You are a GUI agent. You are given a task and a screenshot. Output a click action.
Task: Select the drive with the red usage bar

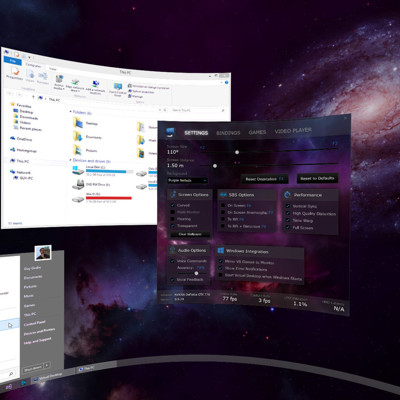[78, 199]
